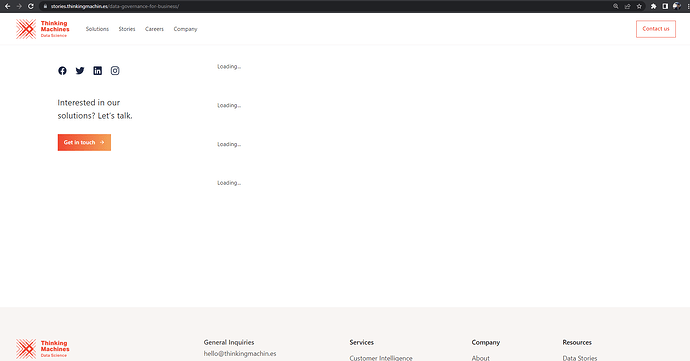Open the Solutions menu
The width and height of the screenshot is (690, 361).
[97, 29]
